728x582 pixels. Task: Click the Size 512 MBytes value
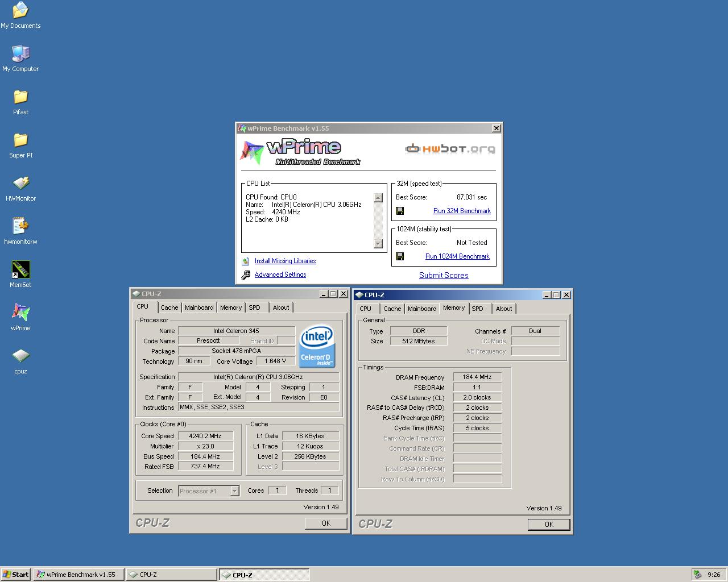point(419,341)
